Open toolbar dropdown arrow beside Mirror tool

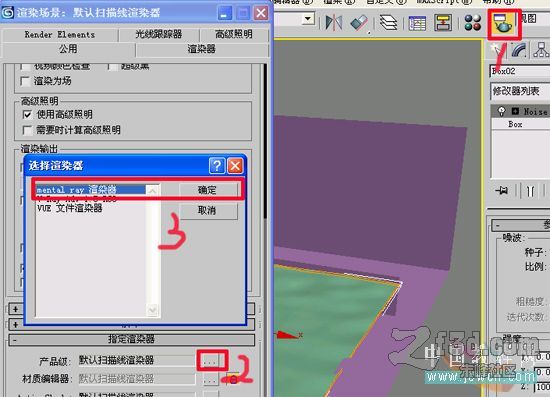tap(308, 19)
